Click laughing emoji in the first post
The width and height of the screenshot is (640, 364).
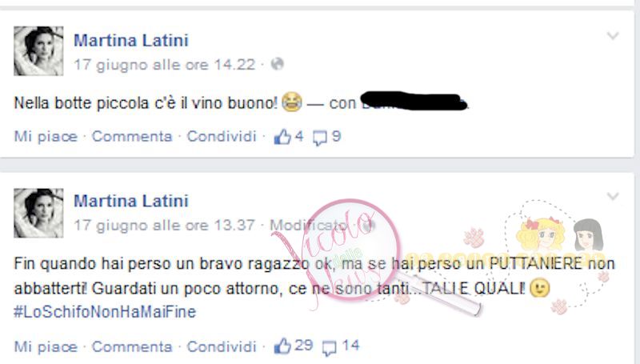pos(291,102)
